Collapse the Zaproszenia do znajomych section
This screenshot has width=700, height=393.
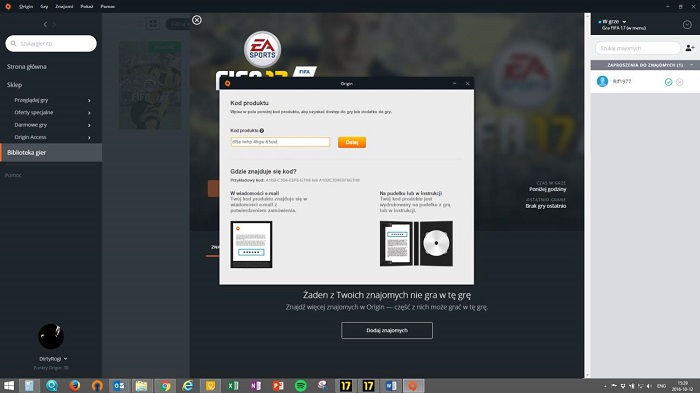click(692, 65)
